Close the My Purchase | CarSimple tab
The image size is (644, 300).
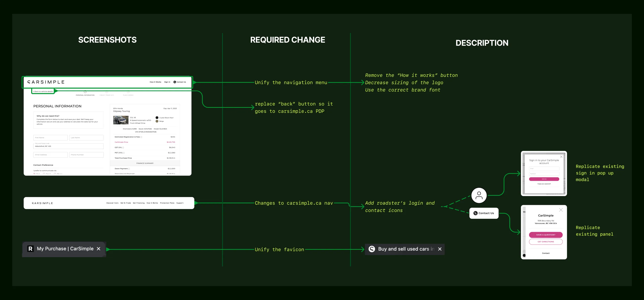coord(99,249)
